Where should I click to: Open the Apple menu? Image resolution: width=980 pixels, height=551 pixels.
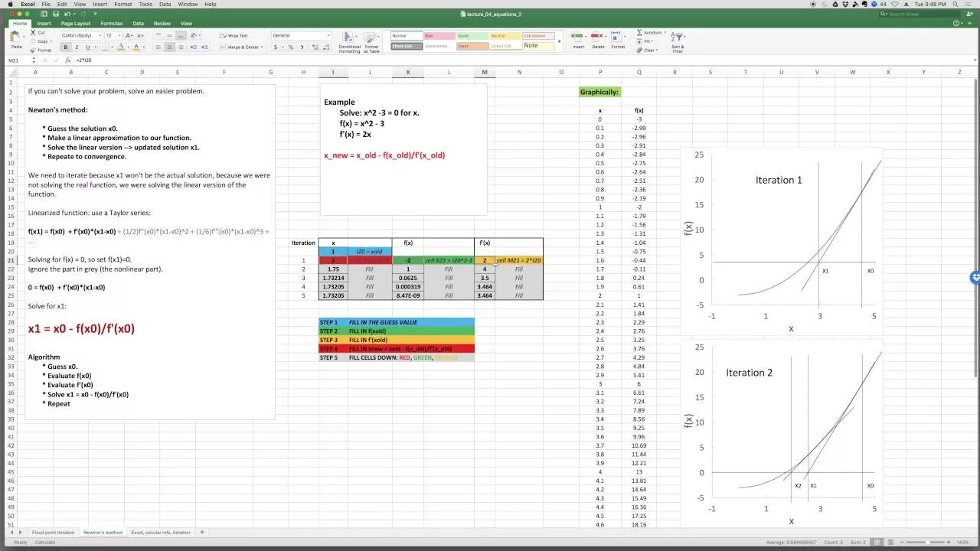(10, 4)
